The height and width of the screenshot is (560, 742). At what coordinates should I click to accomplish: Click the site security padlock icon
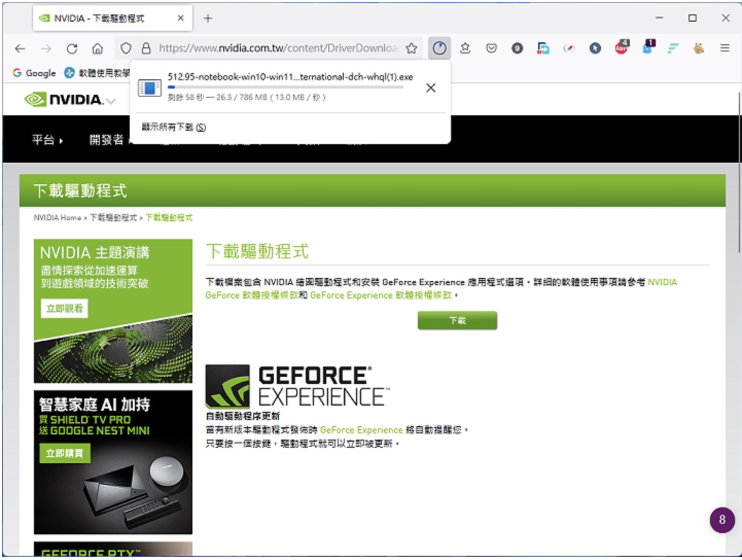(x=146, y=48)
